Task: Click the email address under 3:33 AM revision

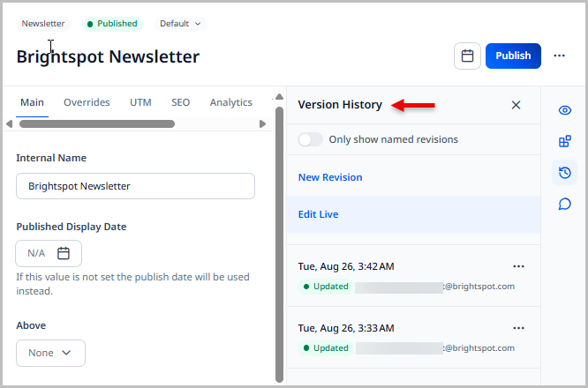Action: point(435,348)
